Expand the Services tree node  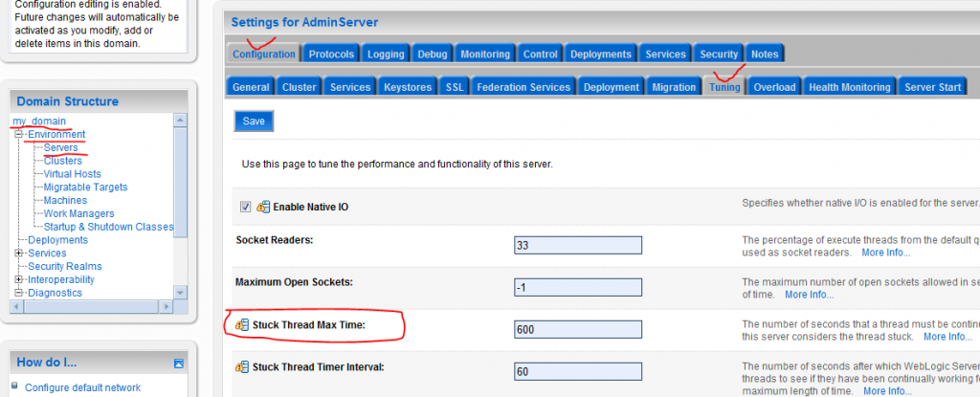tap(19, 253)
